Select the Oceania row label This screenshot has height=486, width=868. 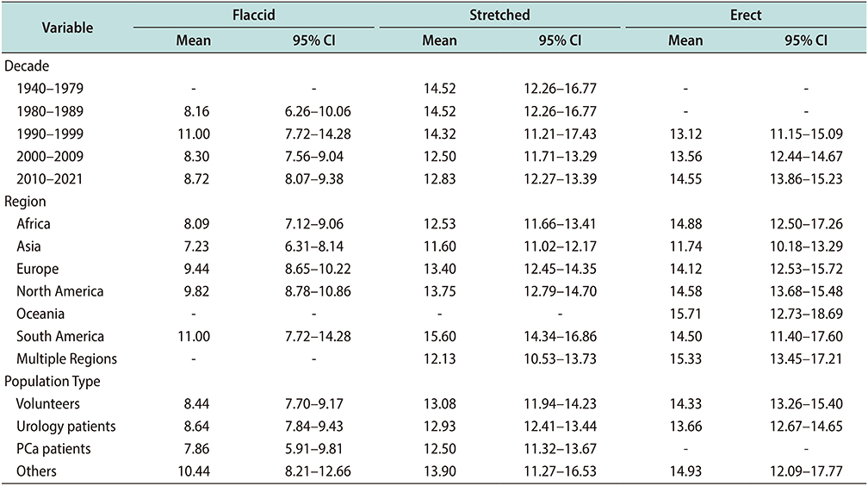[x=40, y=314]
